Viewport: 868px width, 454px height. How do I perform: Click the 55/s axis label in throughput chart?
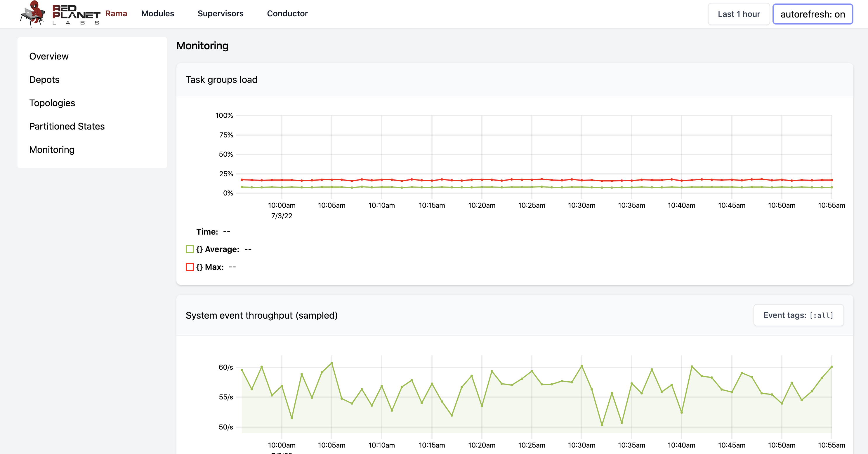point(226,397)
